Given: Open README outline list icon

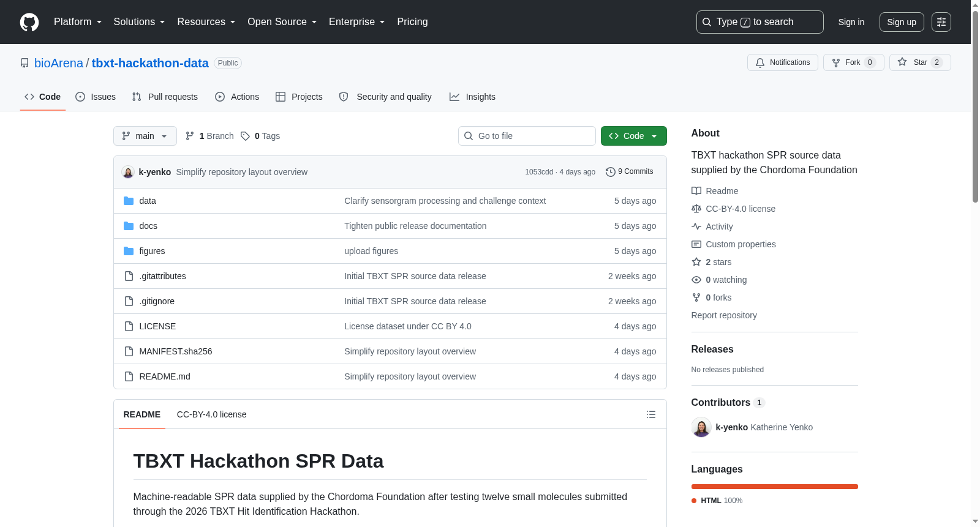Looking at the screenshot, I should click(651, 414).
